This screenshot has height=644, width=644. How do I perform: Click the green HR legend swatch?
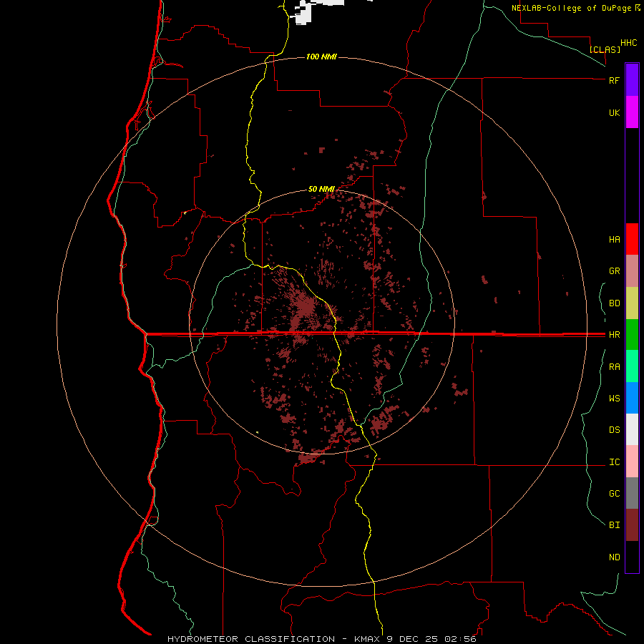coord(632,335)
